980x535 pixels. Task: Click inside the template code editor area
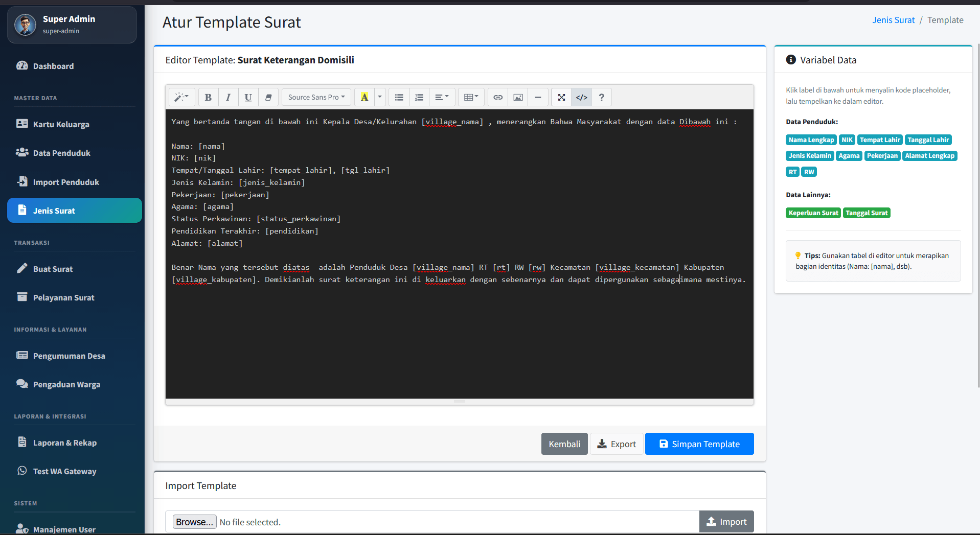[x=460, y=254]
